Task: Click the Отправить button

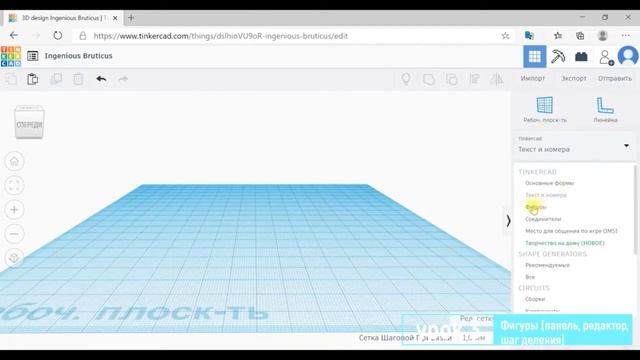Action: [615, 78]
